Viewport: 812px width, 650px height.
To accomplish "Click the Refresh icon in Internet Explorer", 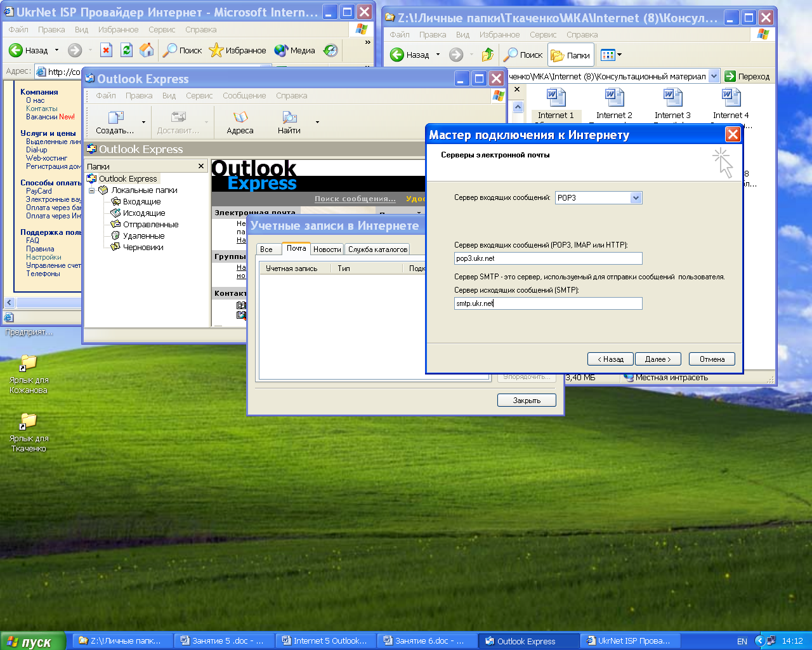I will [127, 50].
